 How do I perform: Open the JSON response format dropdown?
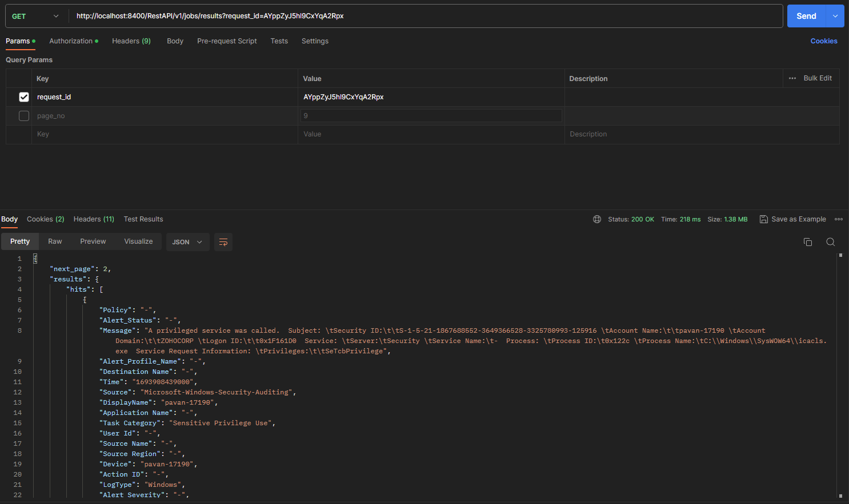187,242
